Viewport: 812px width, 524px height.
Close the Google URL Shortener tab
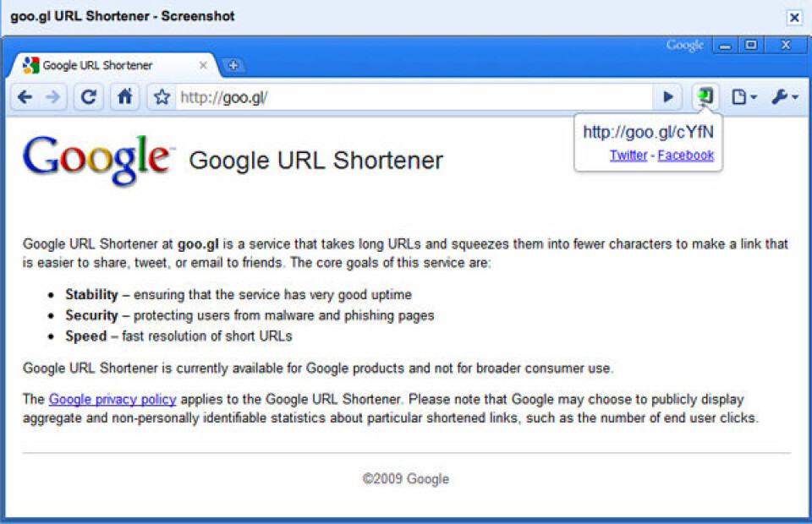click(203, 65)
